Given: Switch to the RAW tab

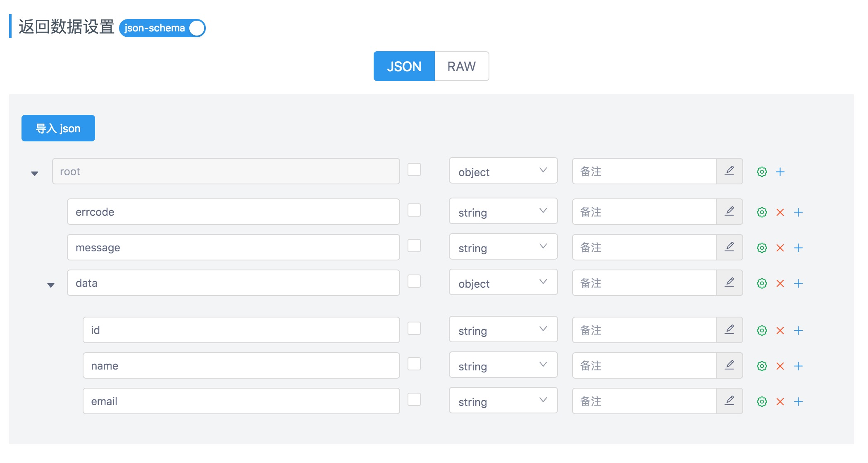Looking at the screenshot, I should tap(461, 66).
